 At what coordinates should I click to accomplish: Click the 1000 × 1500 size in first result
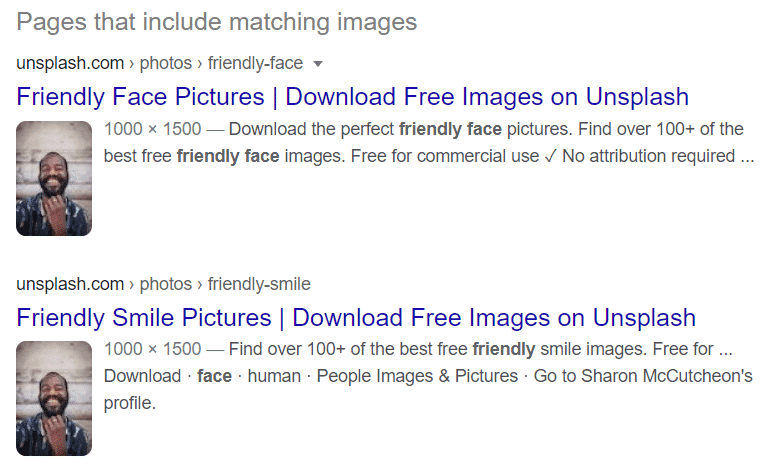pos(153,129)
